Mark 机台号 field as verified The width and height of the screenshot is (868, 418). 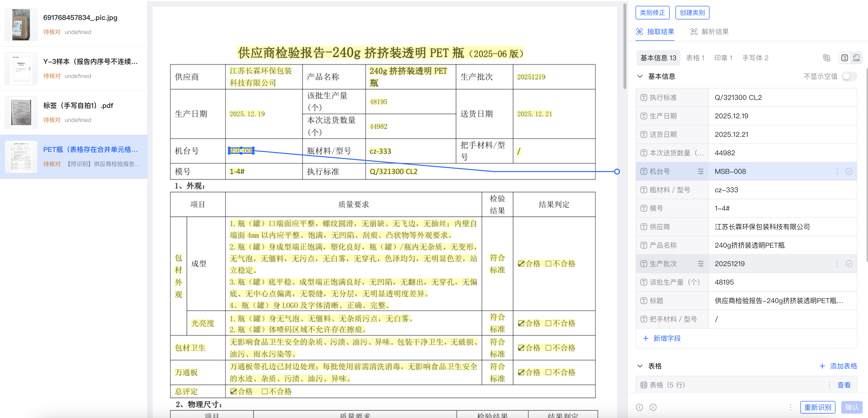click(x=849, y=171)
